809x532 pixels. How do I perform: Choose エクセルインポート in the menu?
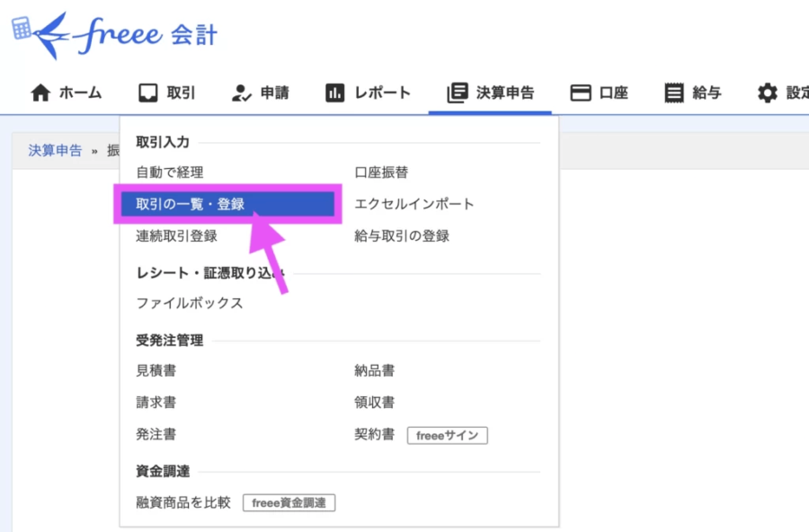(414, 204)
